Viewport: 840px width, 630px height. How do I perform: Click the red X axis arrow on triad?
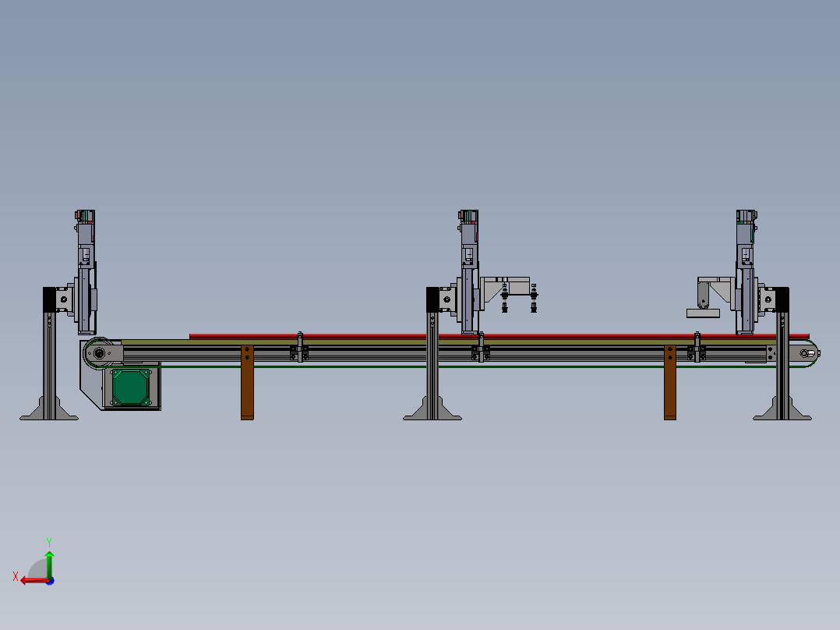(34, 581)
